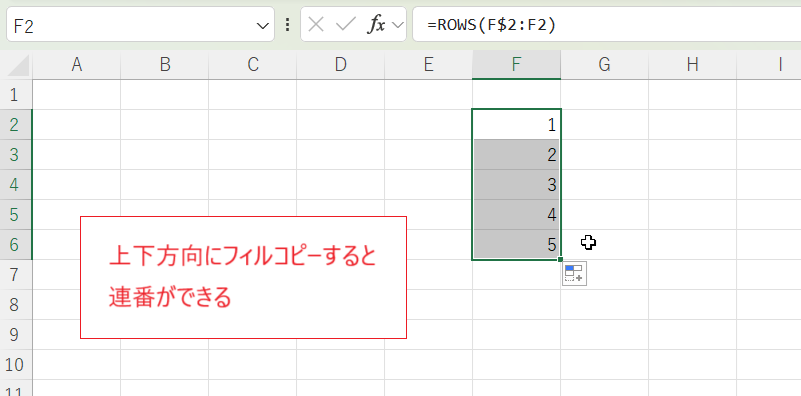Image resolution: width=801 pixels, height=396 pixels.
Task: Click the Enter checkmark formula button
Action: click(345, 25)
